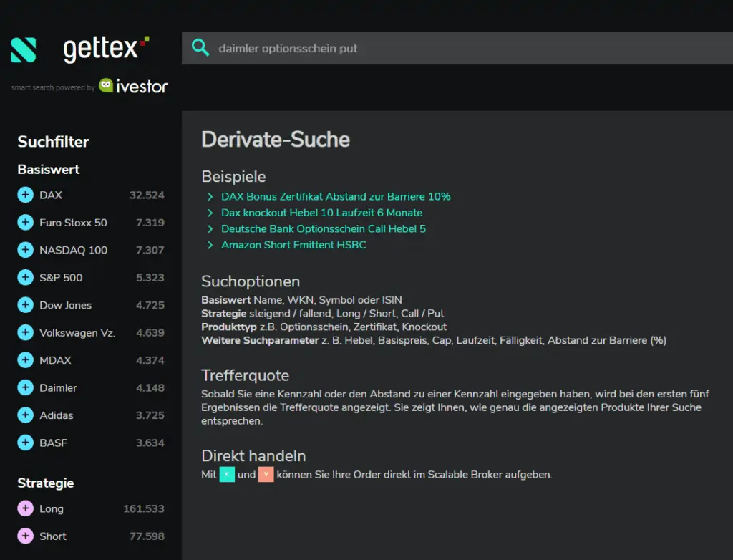Screen dimensions: 733x560
Task: Add DAX filter with plus icon
Action: [25, 195]
